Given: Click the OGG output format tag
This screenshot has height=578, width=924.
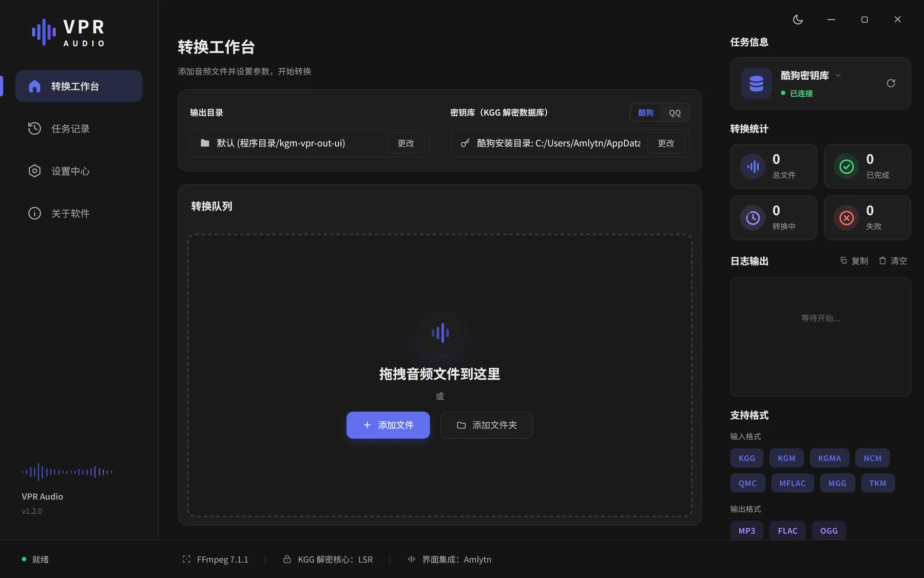Looking at the screenshot, I should (829, 530).
